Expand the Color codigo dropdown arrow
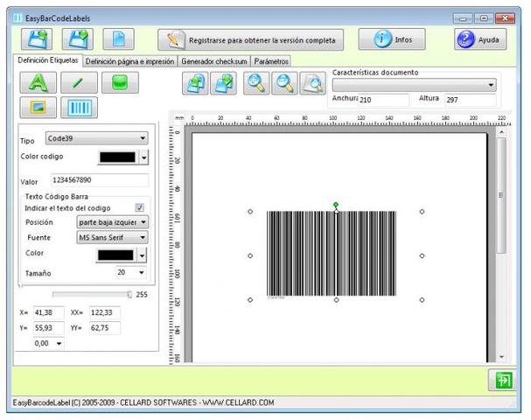Viewport: 531px width, 420px height. [x=144, y=157]
